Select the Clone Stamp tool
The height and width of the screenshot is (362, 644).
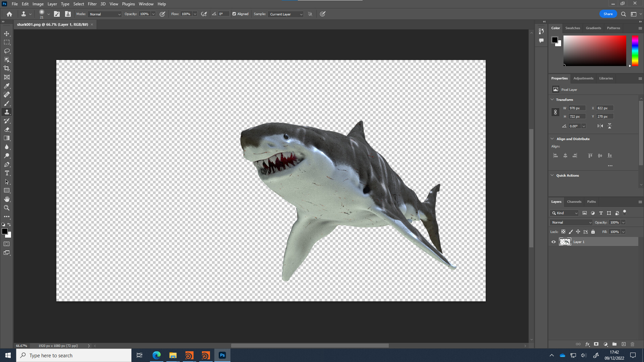[7, 112]
